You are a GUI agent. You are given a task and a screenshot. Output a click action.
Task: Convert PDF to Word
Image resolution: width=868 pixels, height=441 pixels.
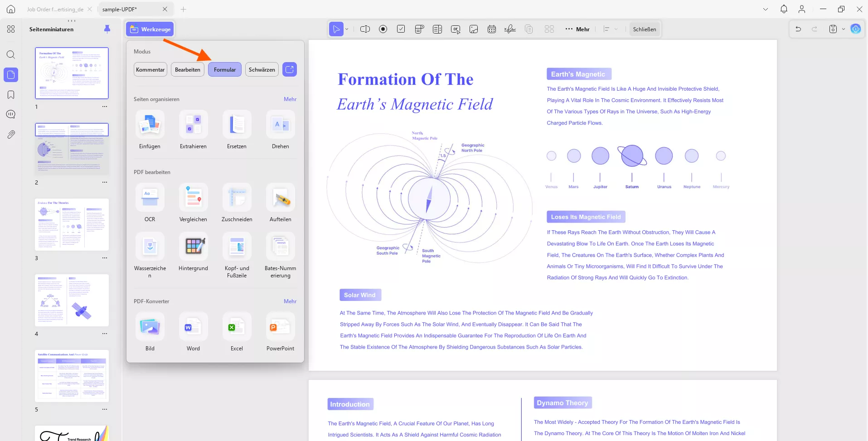(193, 332)
